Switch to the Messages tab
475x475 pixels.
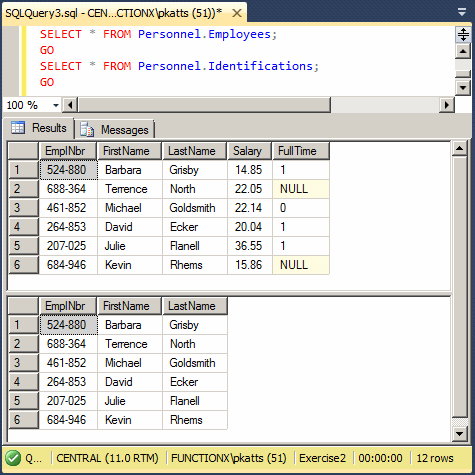[114, 130]
